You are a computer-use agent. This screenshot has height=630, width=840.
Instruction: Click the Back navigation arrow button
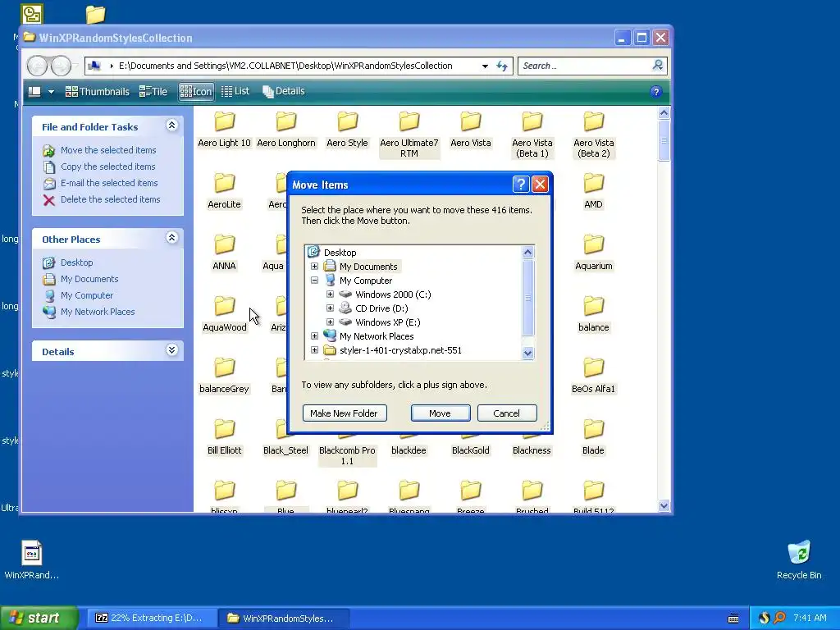pyautogui.click(x=38, y=66)
